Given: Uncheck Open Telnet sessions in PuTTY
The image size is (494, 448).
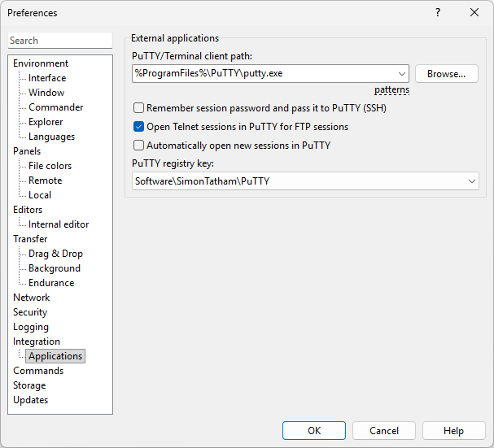Looking at the screenshot, I should click(x=139, y=127).
